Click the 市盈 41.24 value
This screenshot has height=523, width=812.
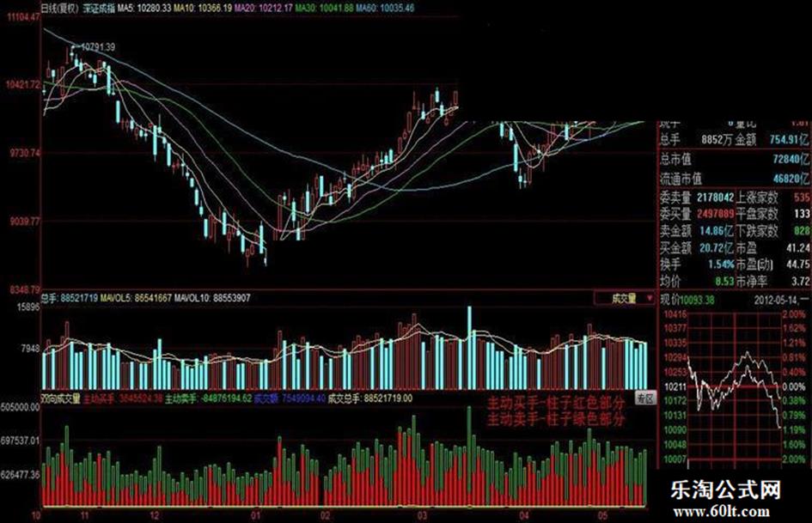pos(772,248)
